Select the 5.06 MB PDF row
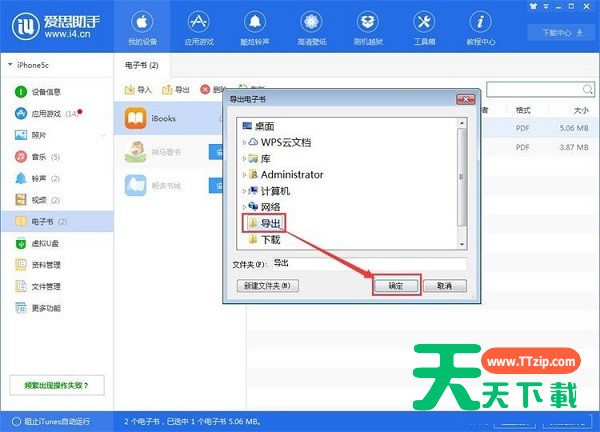 coord(540,128)
